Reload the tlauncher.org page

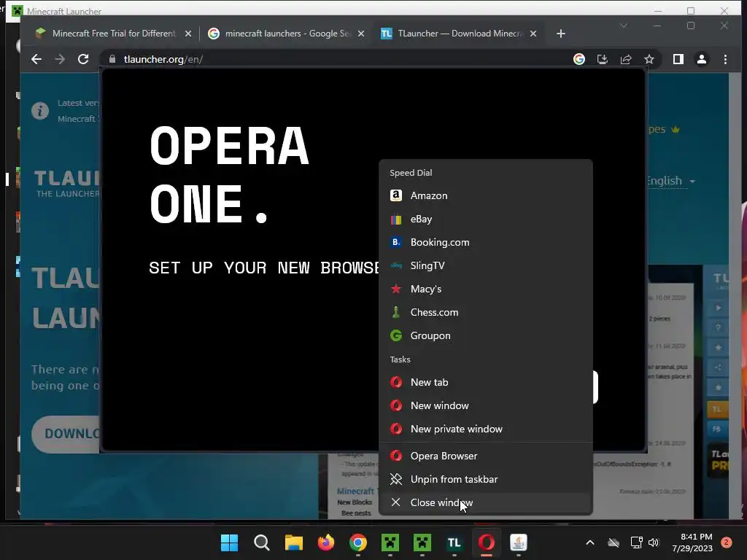coord(83,59)
